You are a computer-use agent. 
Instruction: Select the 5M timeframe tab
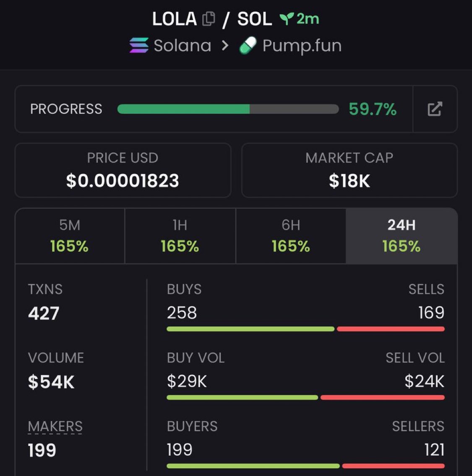(x=70, y=236)
